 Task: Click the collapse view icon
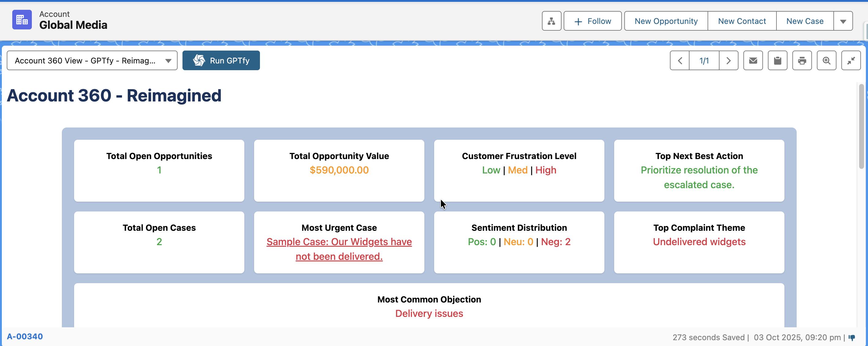(x=851, y=61)
